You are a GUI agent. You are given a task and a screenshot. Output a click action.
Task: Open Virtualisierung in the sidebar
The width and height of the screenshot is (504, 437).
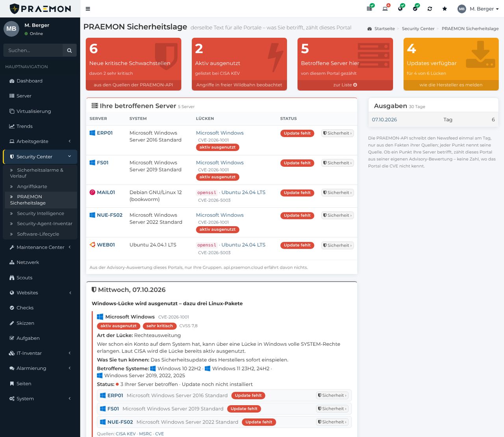(x=40, y=111)
